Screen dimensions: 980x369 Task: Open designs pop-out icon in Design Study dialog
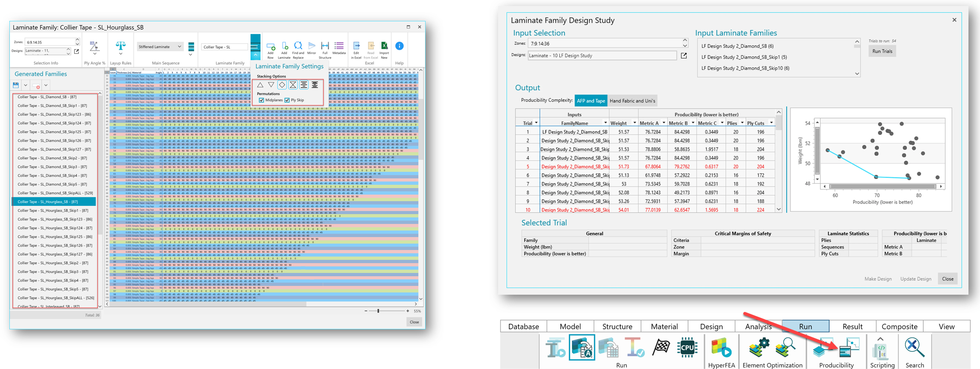684,56
